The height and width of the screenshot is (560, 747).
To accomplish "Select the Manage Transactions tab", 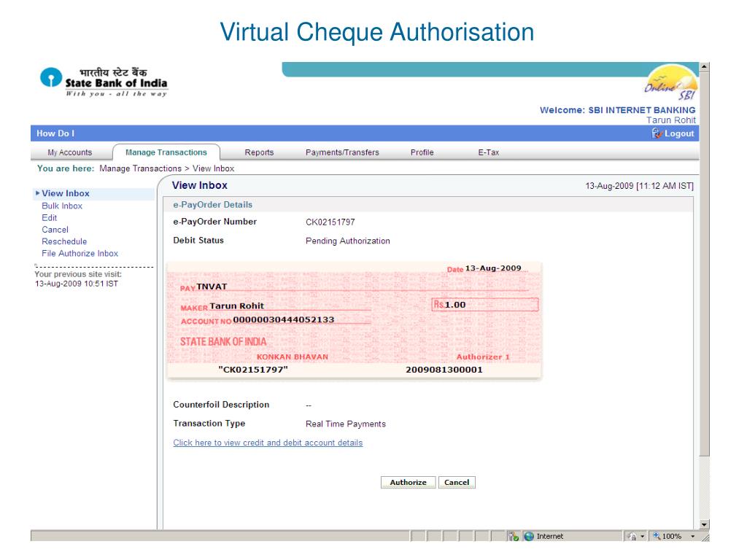I will coord(166,152).
